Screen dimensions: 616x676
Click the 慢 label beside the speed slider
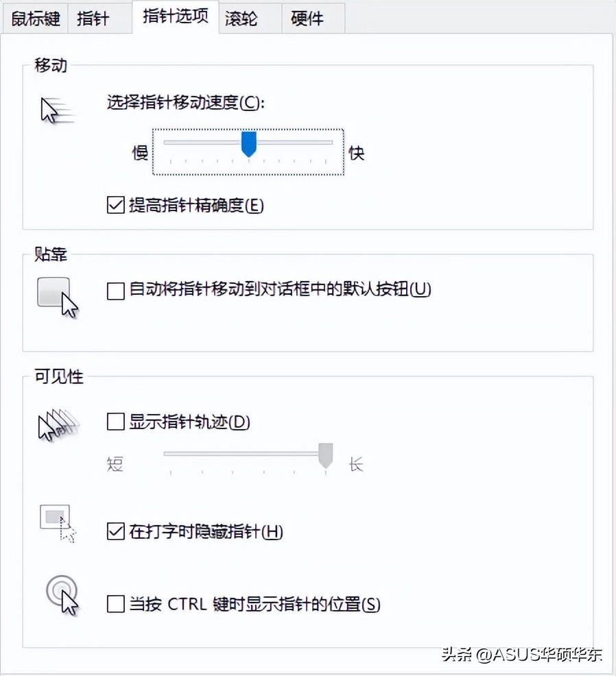point(139,153)
